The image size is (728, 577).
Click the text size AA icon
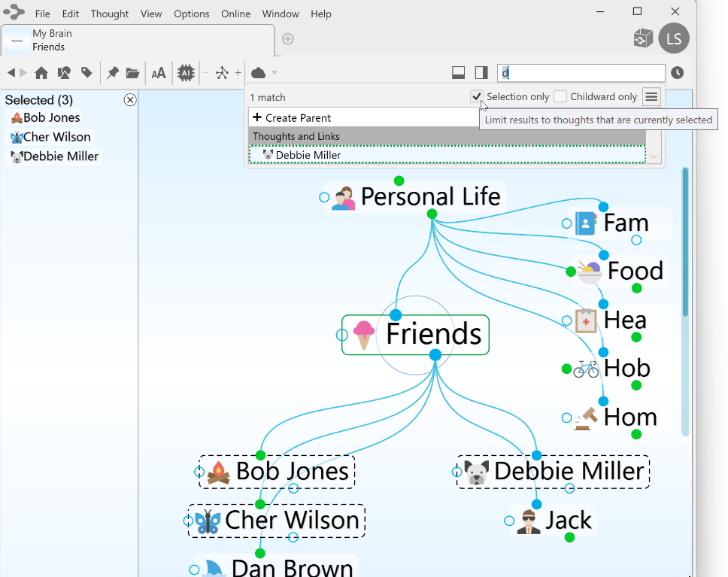(159, 73)
